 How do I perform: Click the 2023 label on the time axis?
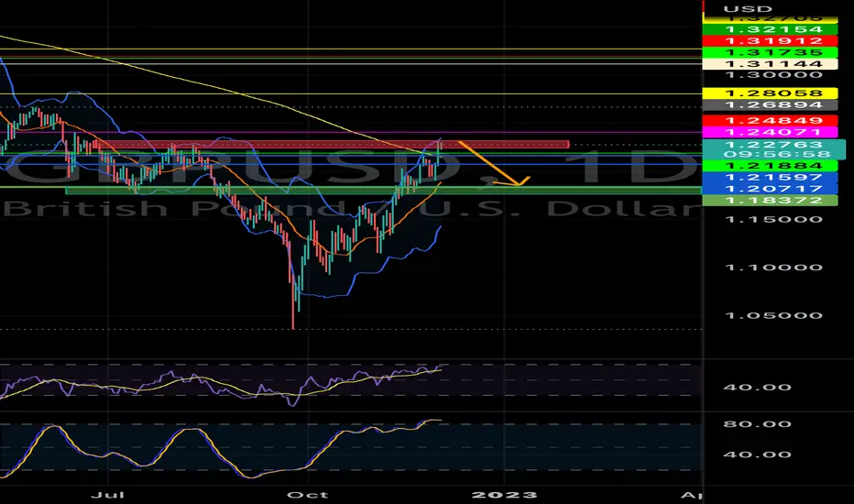pyautogui.click(x=504, y=495)
